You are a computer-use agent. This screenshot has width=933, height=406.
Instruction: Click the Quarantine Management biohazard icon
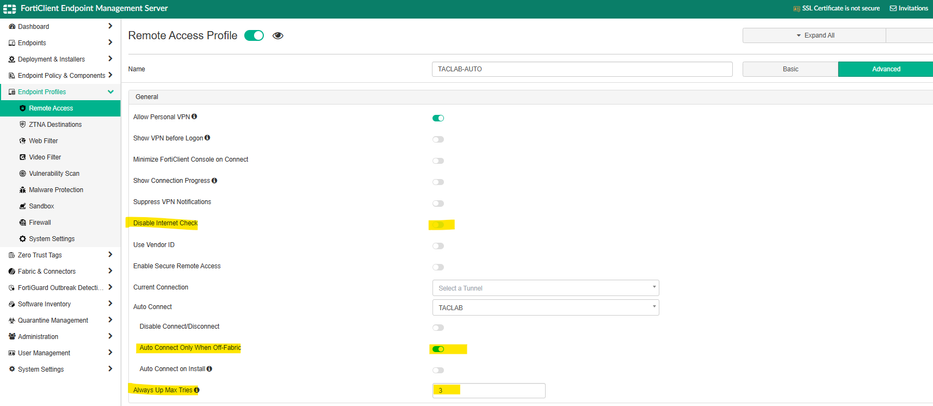(x=12, y=320)
